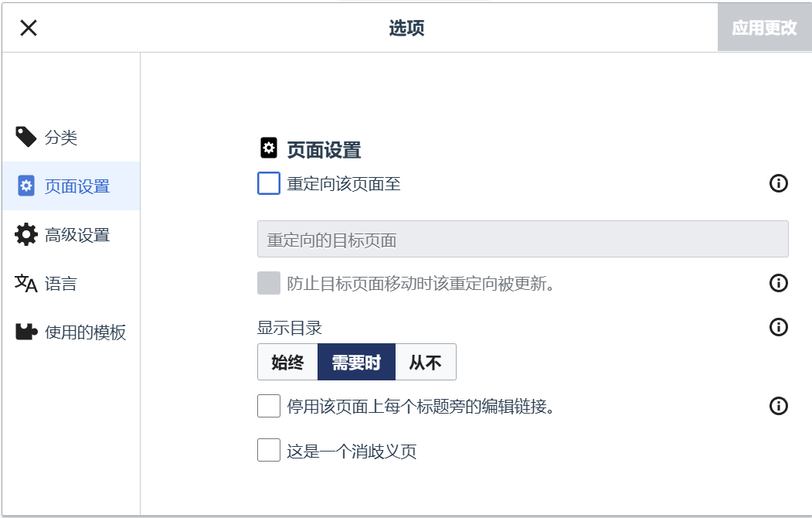Screen dimensions: 812x518
Task: Tick the 这是一个消歧义页 checkbox
Action: tap(269, 450)
